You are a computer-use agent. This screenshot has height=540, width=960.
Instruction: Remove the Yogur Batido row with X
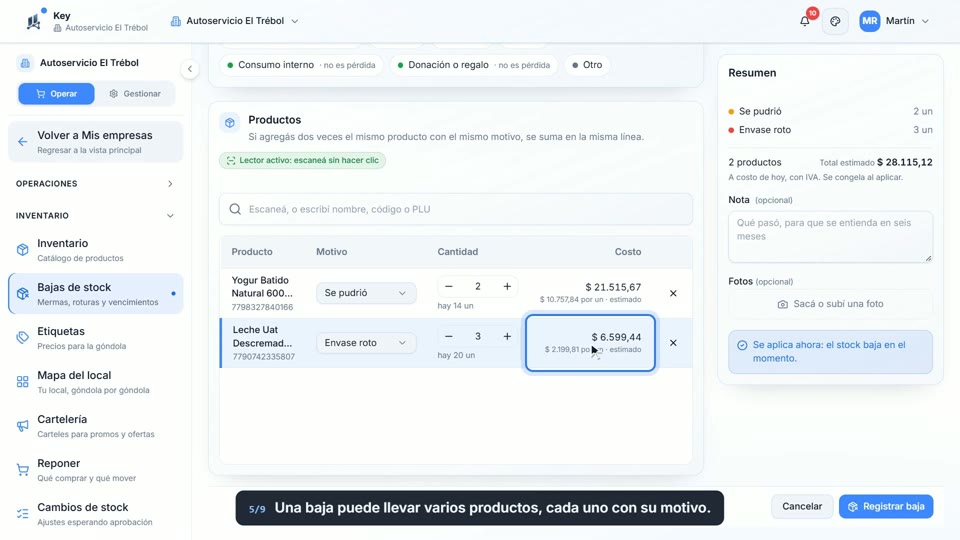(x=673, y=293)
